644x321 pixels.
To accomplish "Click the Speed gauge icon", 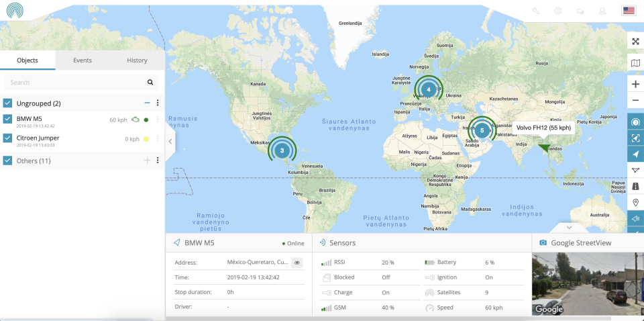I will 429,308.
